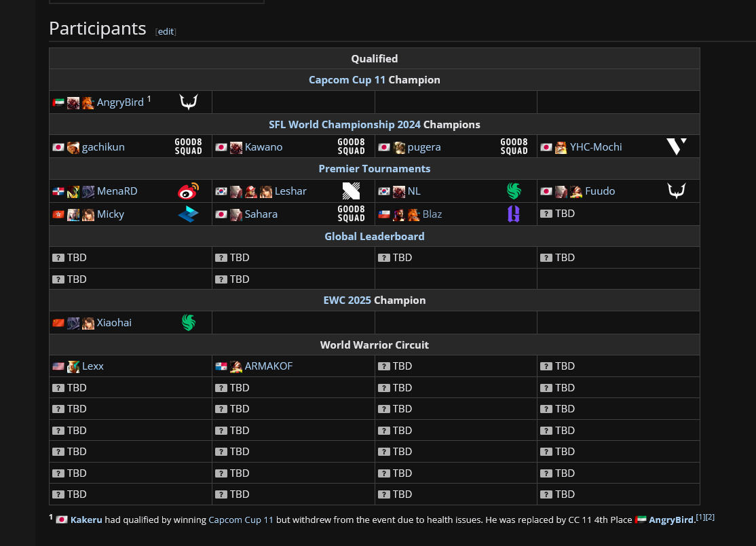
Task: Open footnote reference [1]
Action: pyautogui.click(x=700, y=517)
